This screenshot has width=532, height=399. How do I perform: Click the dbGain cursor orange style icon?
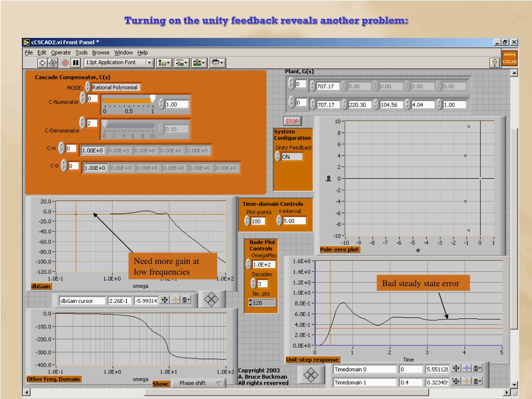click(x=176, y=300)
